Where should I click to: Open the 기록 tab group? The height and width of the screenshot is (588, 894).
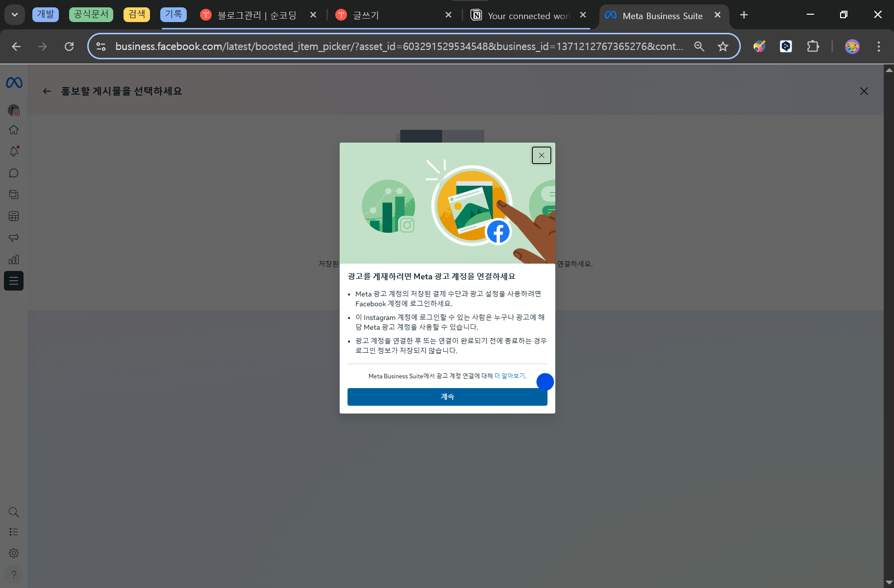coord(174,15)
